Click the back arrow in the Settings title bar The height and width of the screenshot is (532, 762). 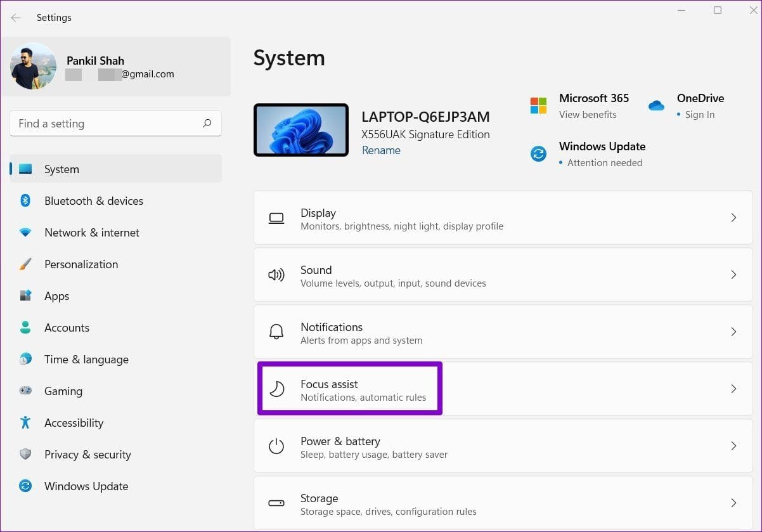coord(16,18)
